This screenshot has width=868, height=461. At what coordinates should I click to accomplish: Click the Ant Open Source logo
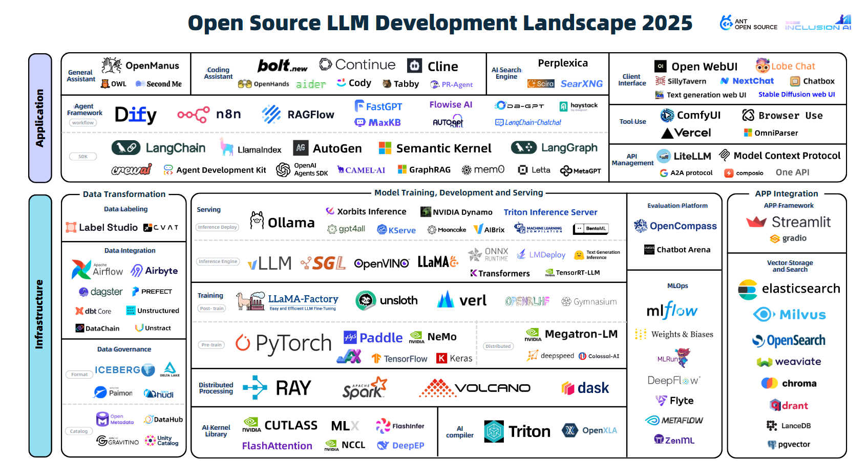pyautogui.click(x=749, y=23)
